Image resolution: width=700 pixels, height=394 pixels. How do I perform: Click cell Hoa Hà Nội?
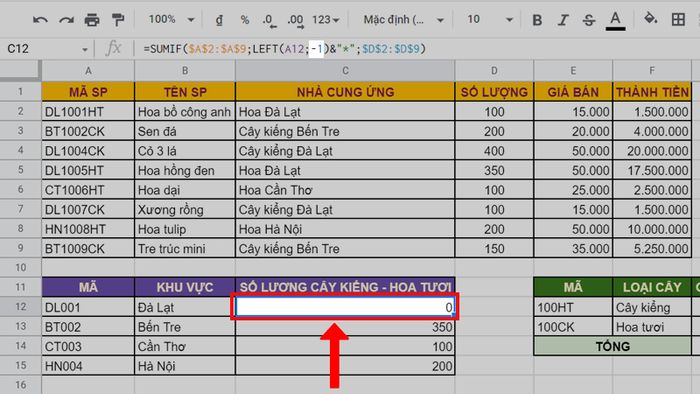[x=345, y=229]
